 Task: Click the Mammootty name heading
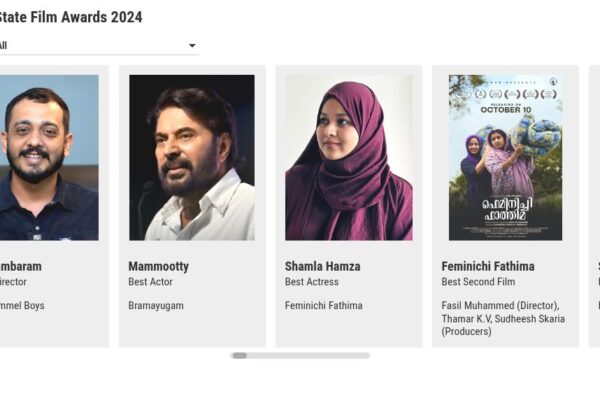point(159,267)
